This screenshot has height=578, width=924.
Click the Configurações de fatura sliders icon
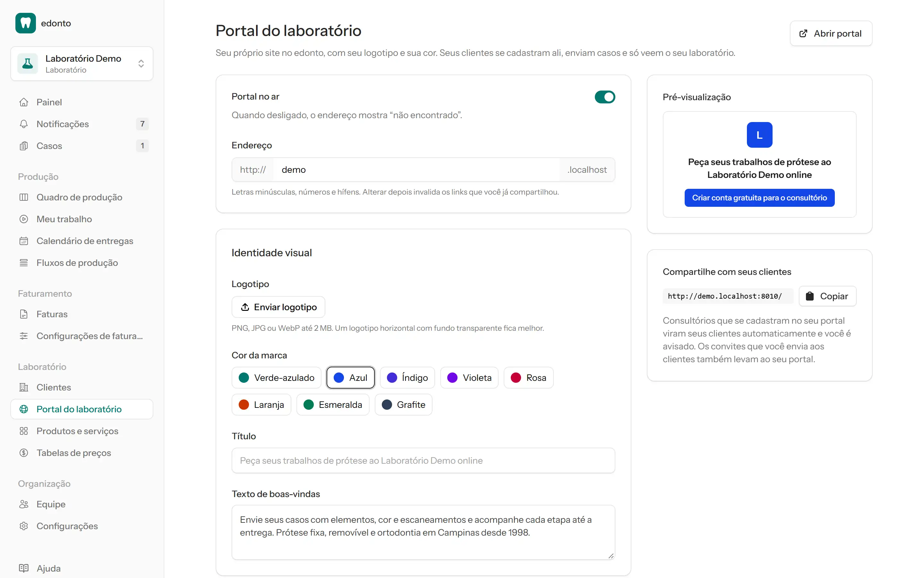click(x=24, y=336)
